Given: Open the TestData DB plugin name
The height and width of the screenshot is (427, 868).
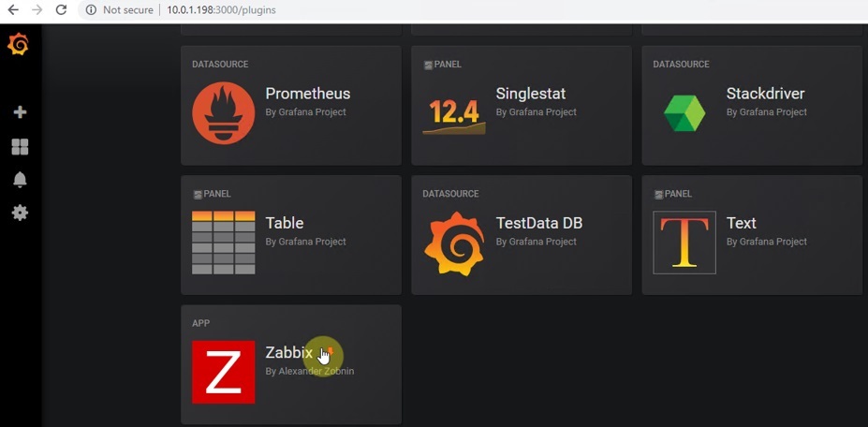Looking at the screenshot, I should [x=538, y=223].
